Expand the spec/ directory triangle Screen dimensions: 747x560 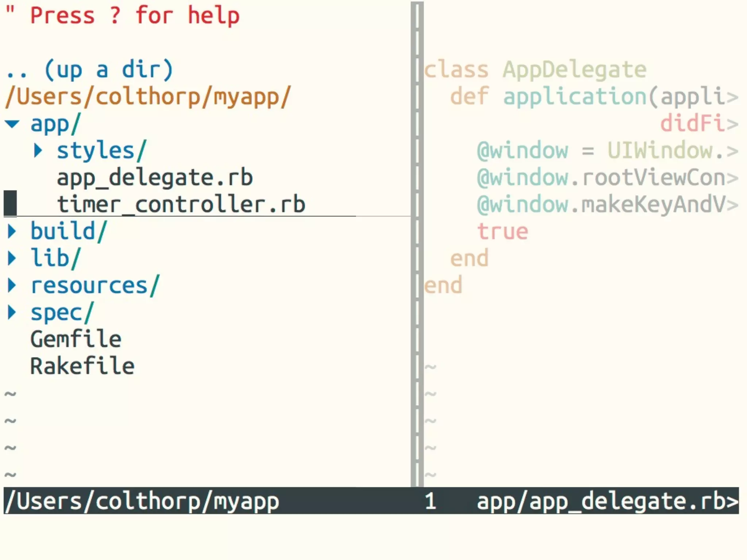tap(12, 312)
